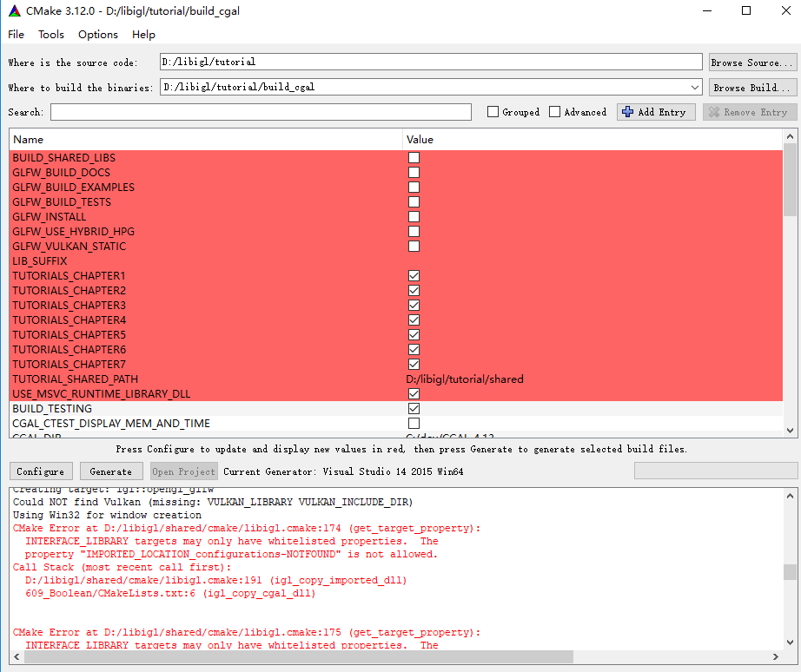
Task: Click the Browse Build button
Action: point(751,87)
